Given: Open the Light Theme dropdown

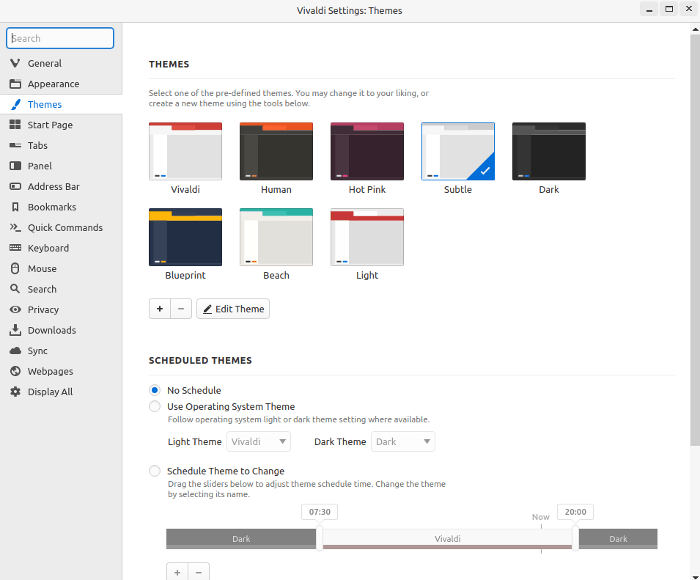Looking at the screenshot, I should click(258, 442).
